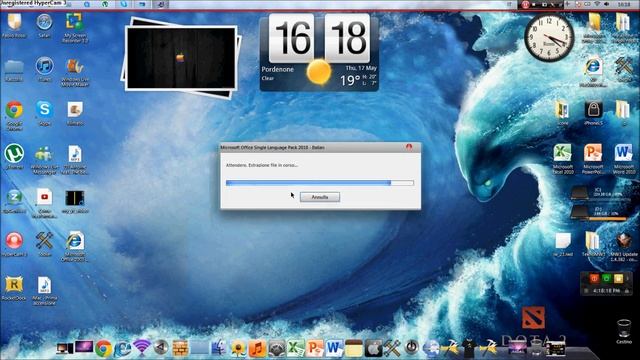Click the extraction progress bar in the dialog
Screen dimensions: 640x360
pyautogui.click(x=320, y=183)
